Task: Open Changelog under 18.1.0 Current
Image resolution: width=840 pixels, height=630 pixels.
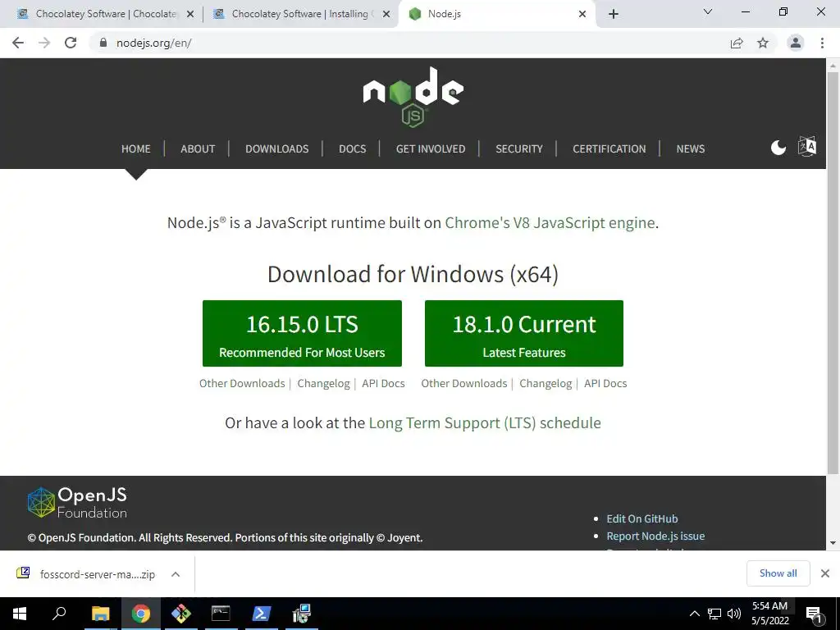Action: tap(546, 384)
